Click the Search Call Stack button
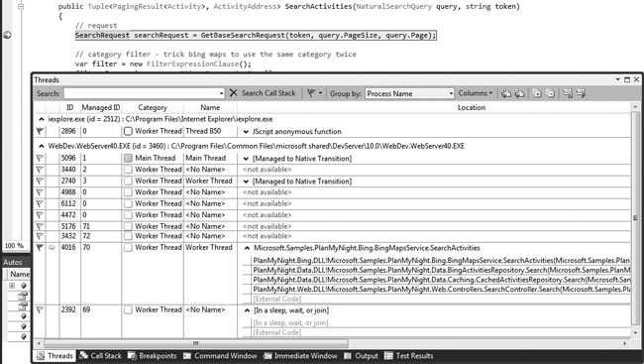Viewport: 644px width, 364px height. 268,93
